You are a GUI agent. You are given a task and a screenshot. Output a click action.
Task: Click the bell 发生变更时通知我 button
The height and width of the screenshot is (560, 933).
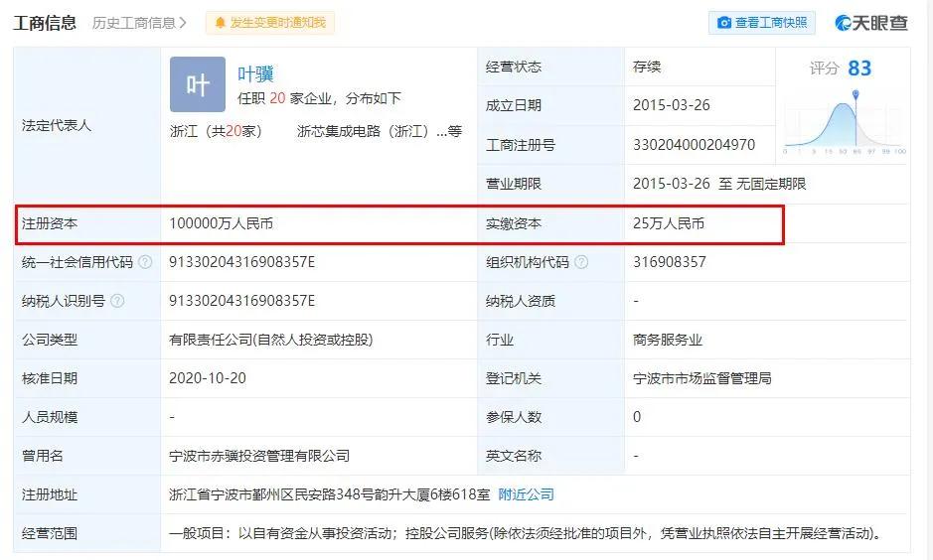[x=270, y=23]
